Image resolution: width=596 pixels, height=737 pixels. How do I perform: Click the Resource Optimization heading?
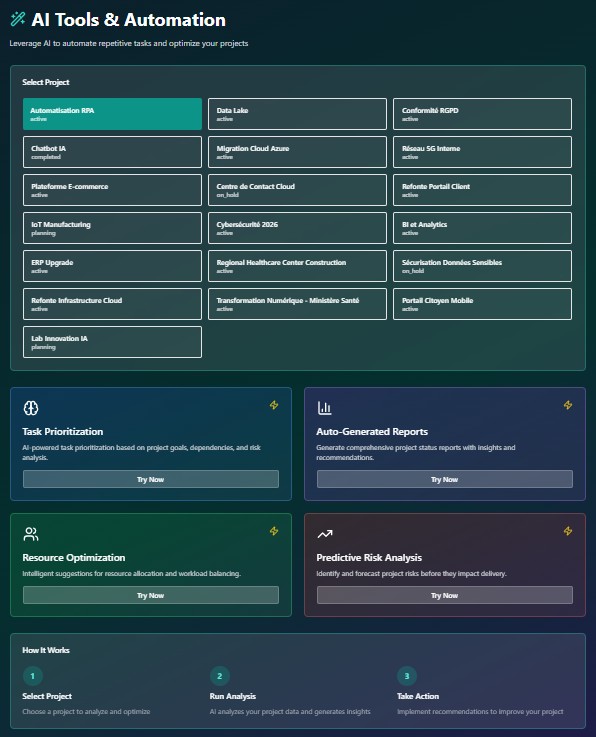point(74,557)
